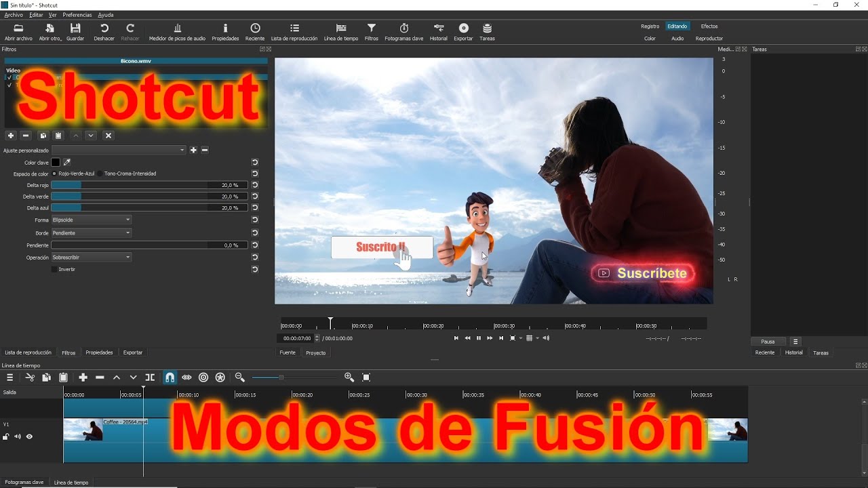Image resolution: width=868 pixels, height=488 pixels.
Task: Open Fotogramas clave from the toolbar
Action: point(404,32)
